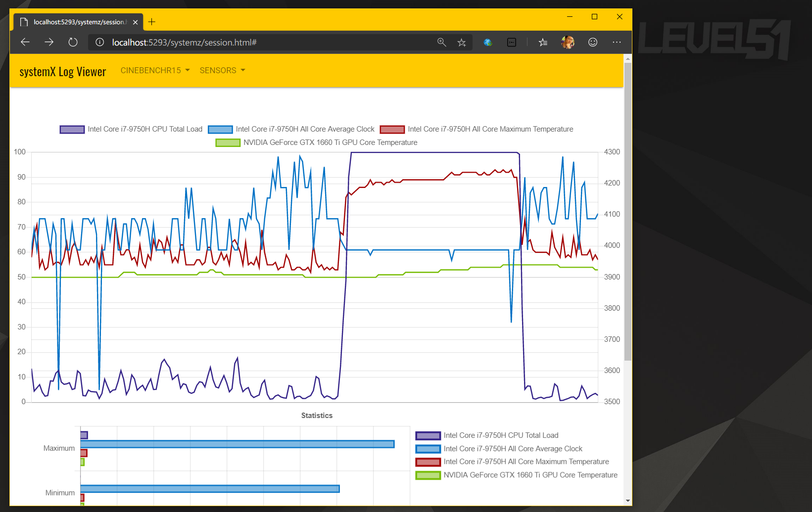Open the CINEBENCHR15 dropdown
The height and width of the screenshot is (512, 812).
[x=154, y=70]
